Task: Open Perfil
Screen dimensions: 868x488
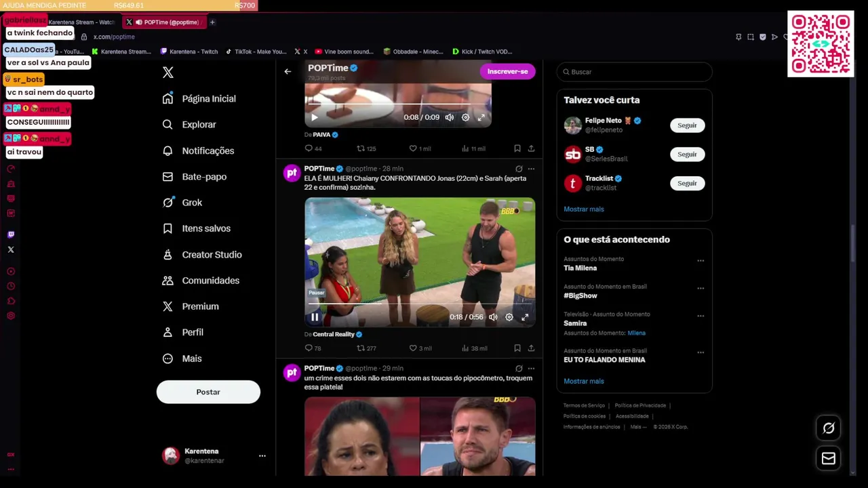Action: (183, 332)
